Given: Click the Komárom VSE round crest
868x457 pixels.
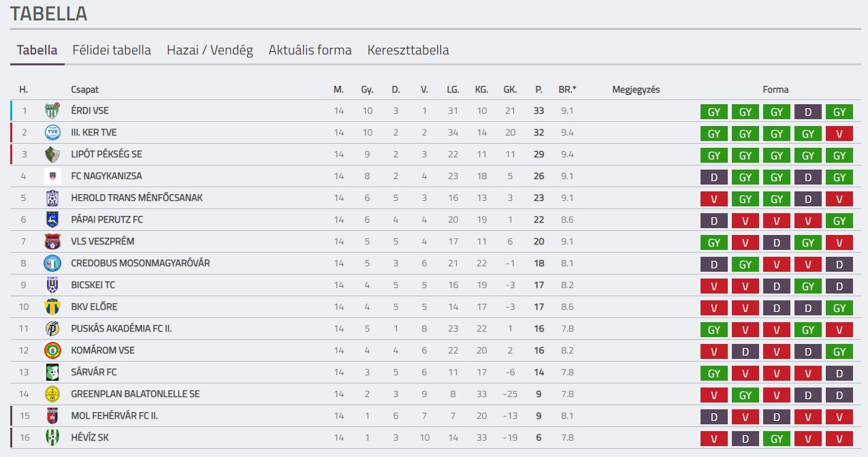Looking at the screenshot, I should tap(52, 351).
